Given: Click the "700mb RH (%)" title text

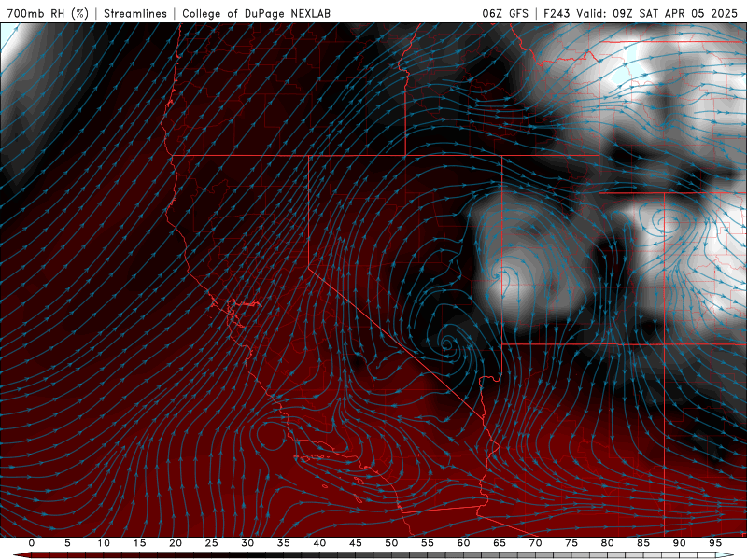Looking at the screenshot, I should point(48,13).
